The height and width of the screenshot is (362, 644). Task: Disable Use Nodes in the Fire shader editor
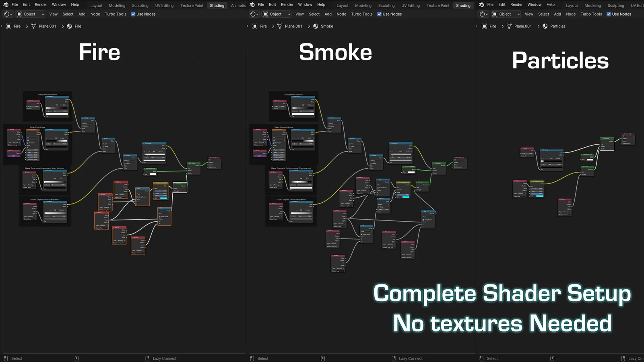coord(133,14)
